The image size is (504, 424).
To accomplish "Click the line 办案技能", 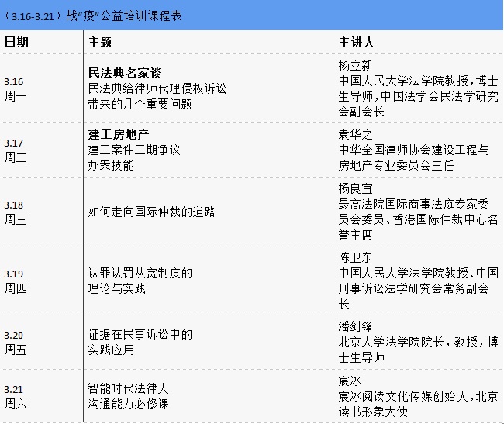I will [111, 165].
